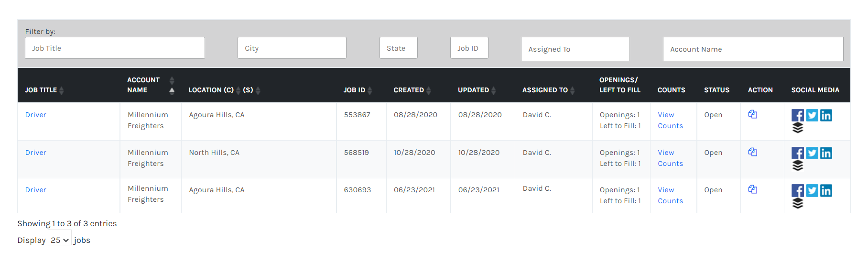Open the Driver job created 08/28/2020
Screen dimensions: 868x263
pyautogui.click(x=36, y=115)
